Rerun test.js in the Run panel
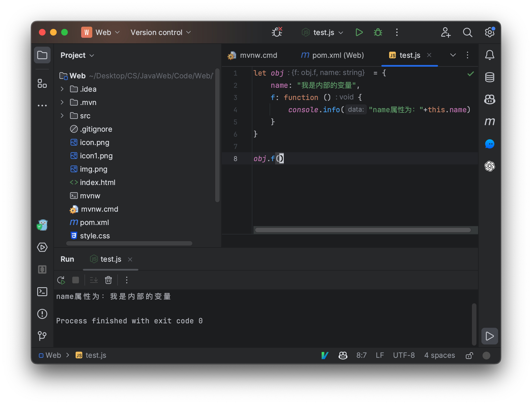 (61, 280)
